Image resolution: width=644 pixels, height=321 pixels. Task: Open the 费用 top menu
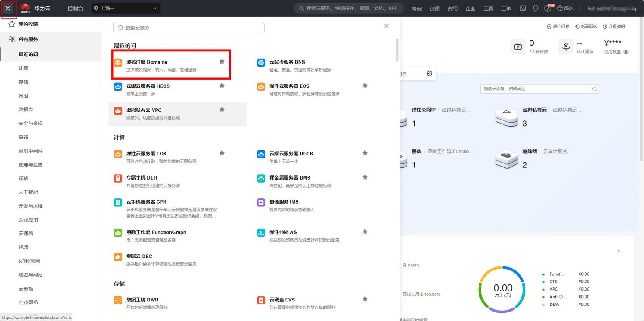[x=453, y=9]
